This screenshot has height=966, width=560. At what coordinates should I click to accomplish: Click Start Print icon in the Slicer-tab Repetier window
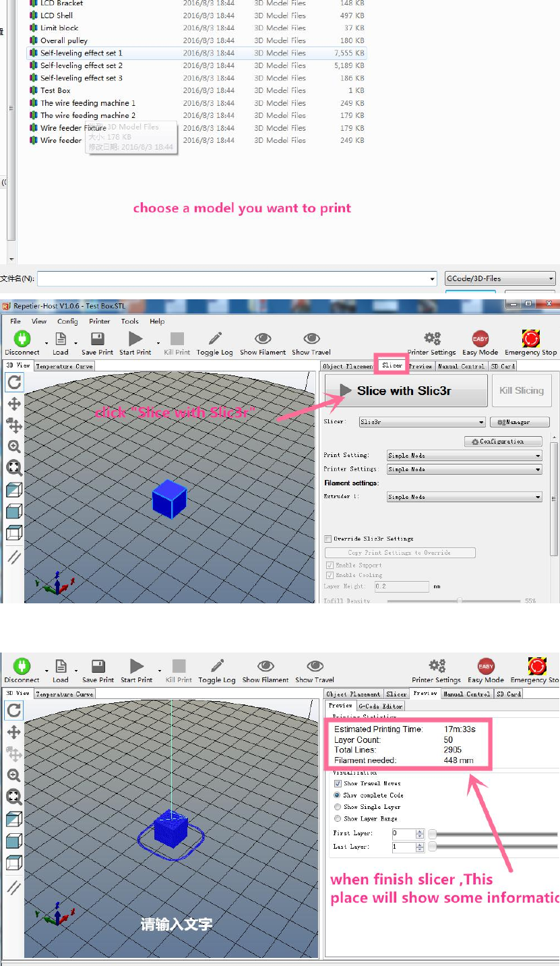(x=135, y=338)
